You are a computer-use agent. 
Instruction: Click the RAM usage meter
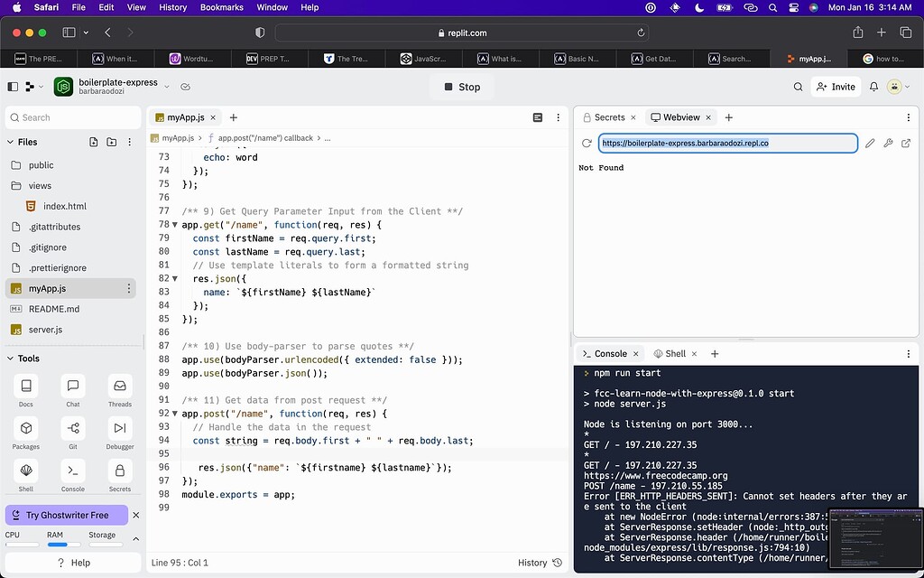[60, 539]
